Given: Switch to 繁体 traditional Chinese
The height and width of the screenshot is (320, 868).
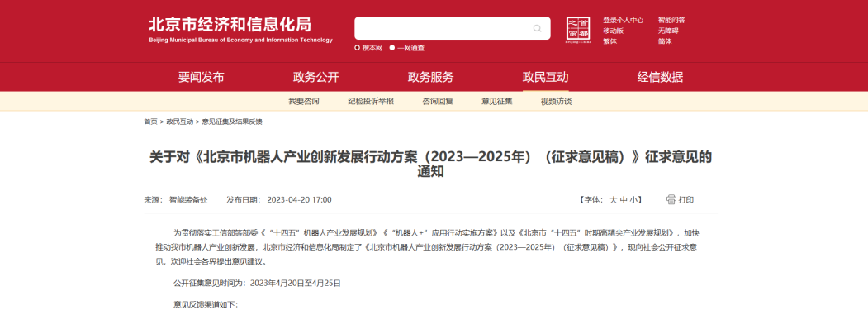Looking at the screenshot, I should pyautogui.click(x=609, y=41).
